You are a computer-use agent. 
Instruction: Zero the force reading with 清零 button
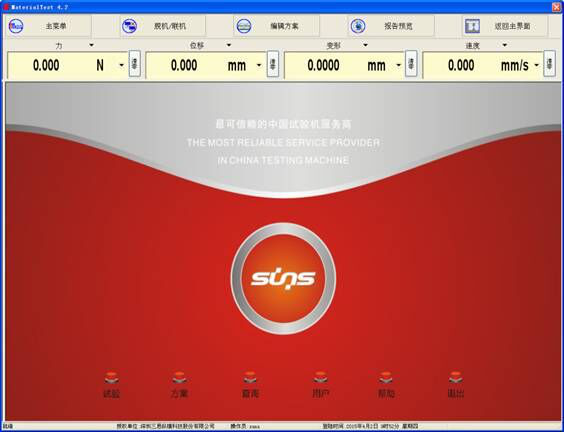(x=135, y=64)
